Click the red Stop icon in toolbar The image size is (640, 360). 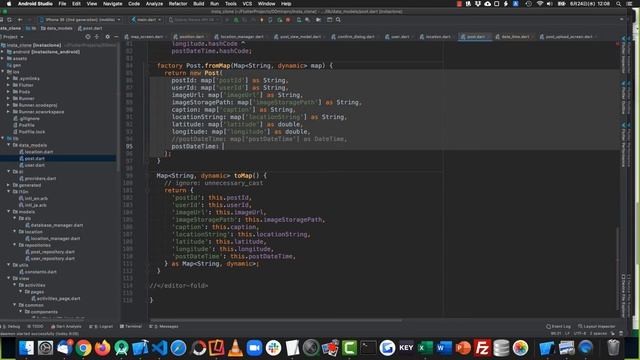(x=288, y=20)
